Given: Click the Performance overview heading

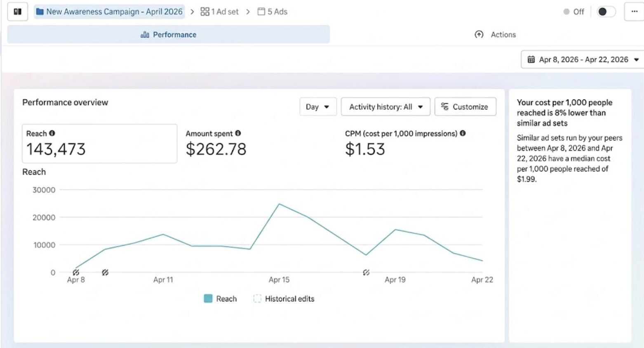Looking at the screenshot, I should point(65,102).
